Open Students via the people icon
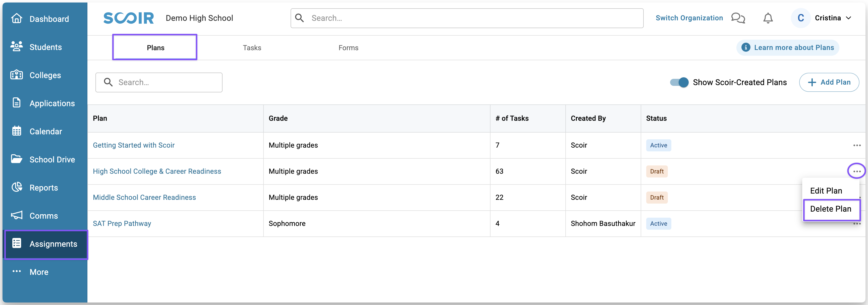The image size is (868, 305). tap(17, 46)
